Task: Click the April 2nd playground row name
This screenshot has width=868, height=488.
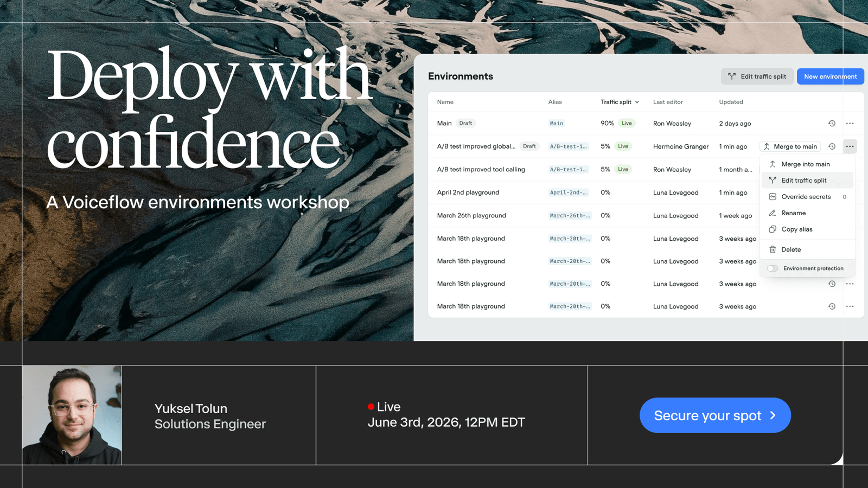Action: (x=468, y=192)
